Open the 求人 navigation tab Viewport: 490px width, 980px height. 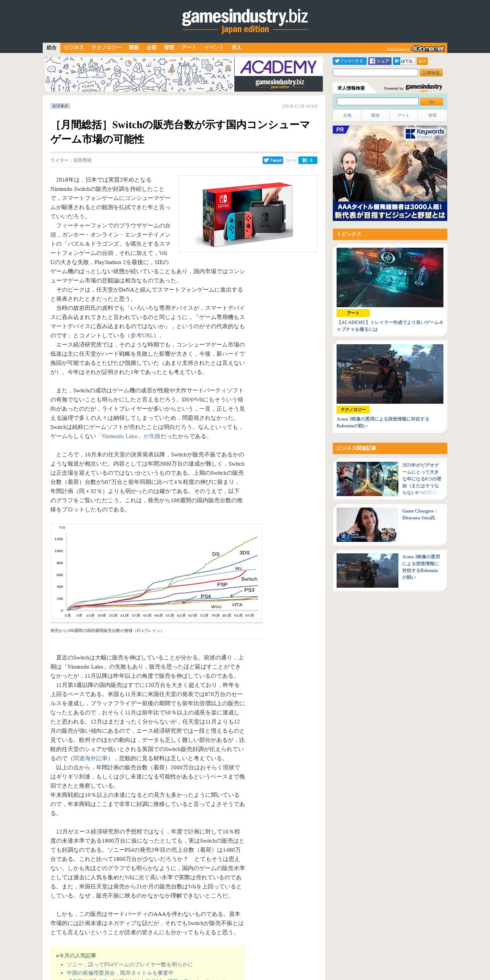(237, 48)
